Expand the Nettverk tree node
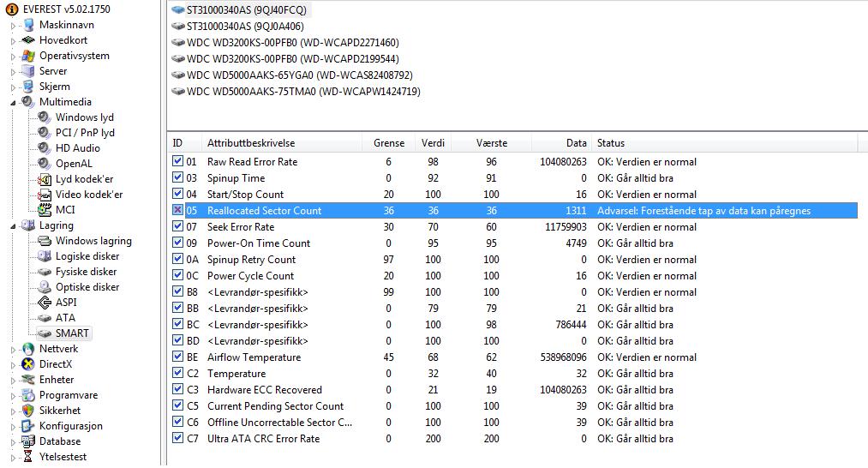Viewport: 868px width, 468px height. coord(14,350)
